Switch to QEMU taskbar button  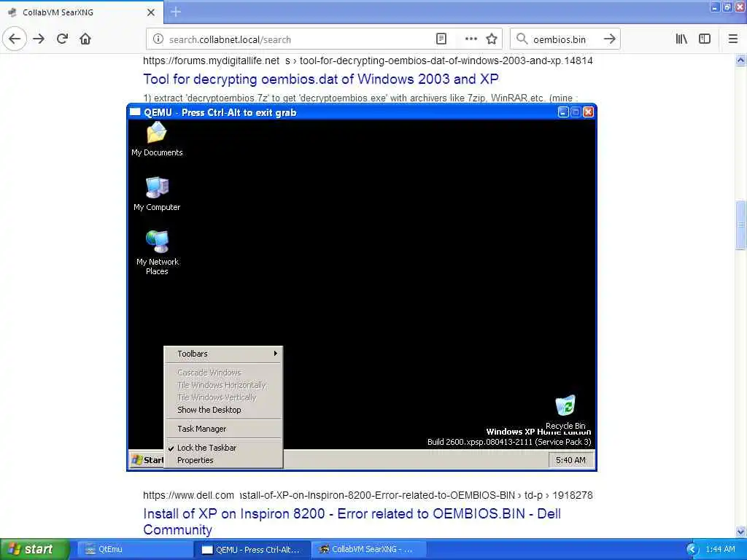coord(252,550)
